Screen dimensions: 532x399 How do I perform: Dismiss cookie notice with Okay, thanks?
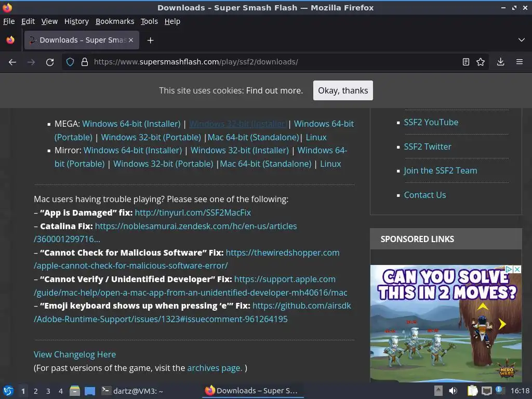[x=343, y=90]
